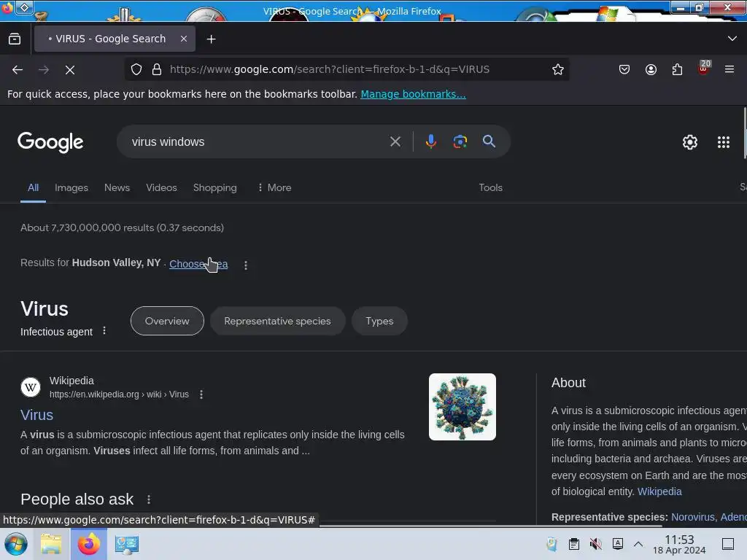Stop loading the page
The height and width of the screenshot is (560, 747).
[70, 69]
